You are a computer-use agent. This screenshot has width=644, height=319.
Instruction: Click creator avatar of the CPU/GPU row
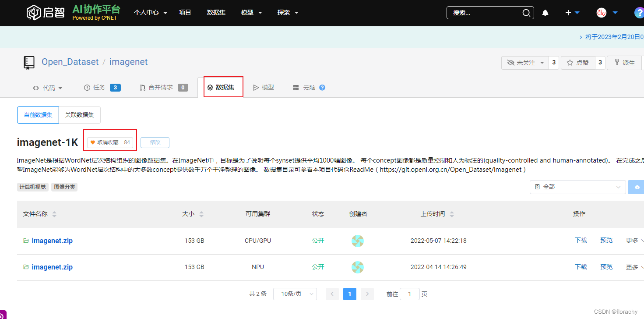358,241
